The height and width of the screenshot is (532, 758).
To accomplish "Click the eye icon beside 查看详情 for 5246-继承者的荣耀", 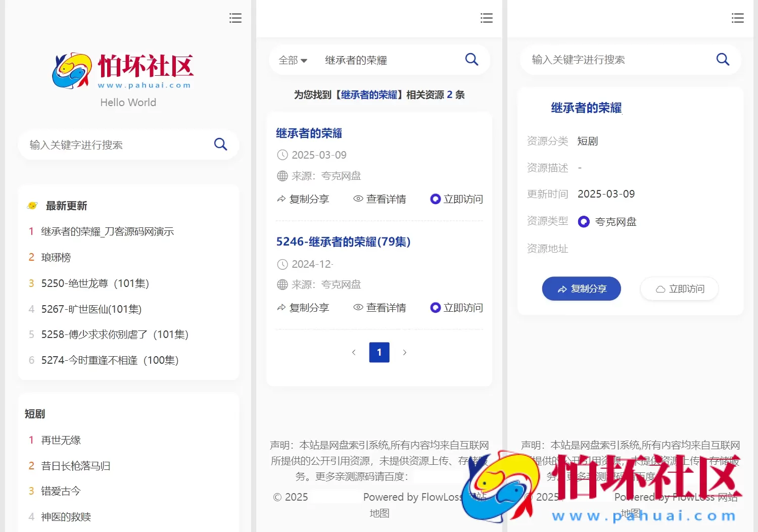I will (x=358, y=307).
